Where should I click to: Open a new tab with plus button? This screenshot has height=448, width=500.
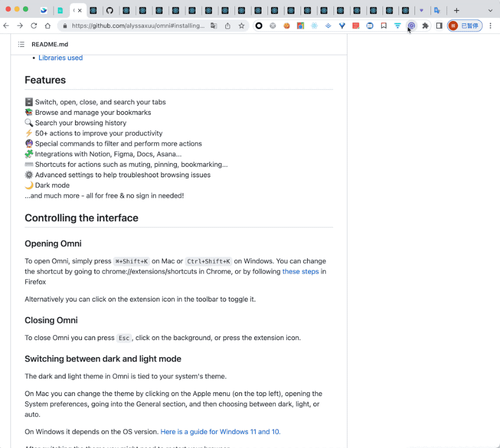[x=456, y=10]
